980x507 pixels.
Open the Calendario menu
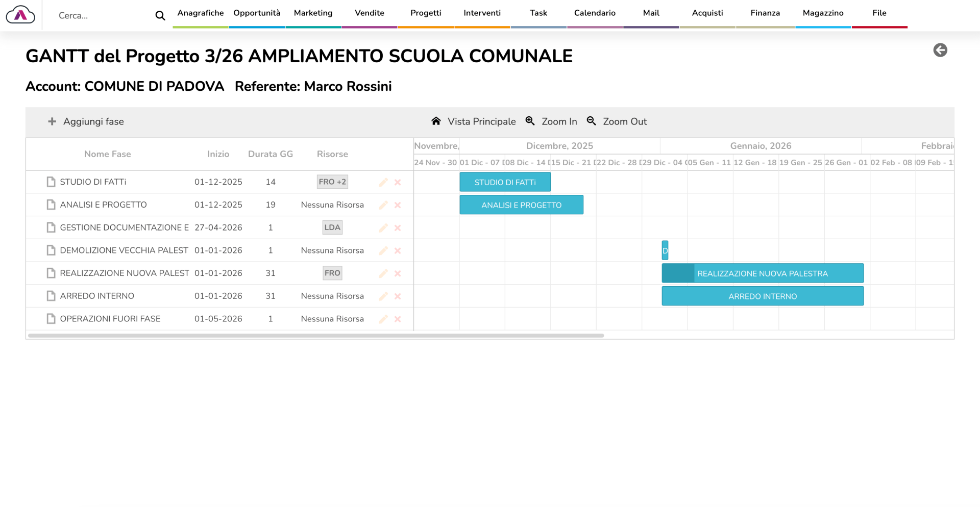click(x=595, y=13)
